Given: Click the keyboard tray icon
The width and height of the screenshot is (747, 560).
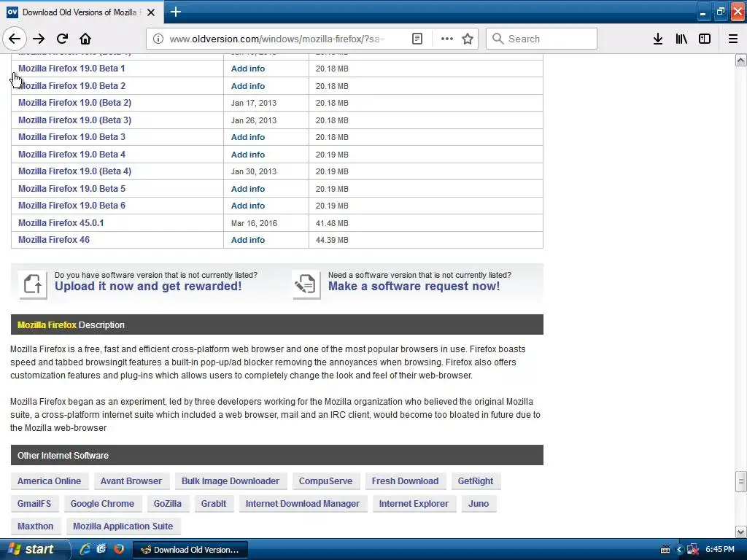Looking at the screenshot, I should 665,550.
